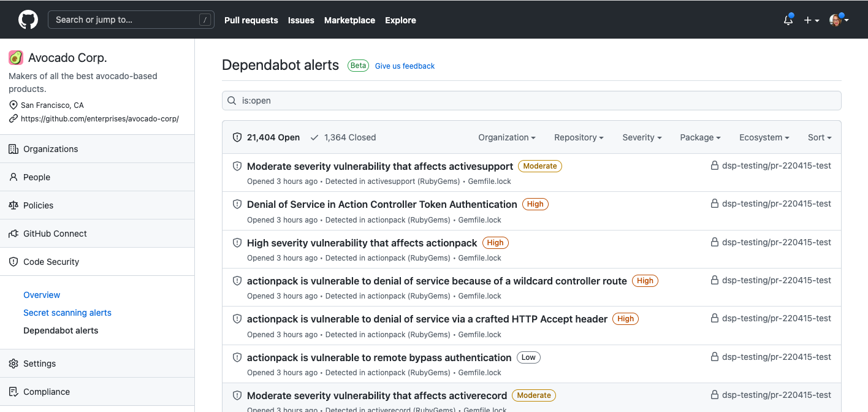The width and height of the screenshot is (868, 412).
Task: Click the People person icon
Action: 13,177
